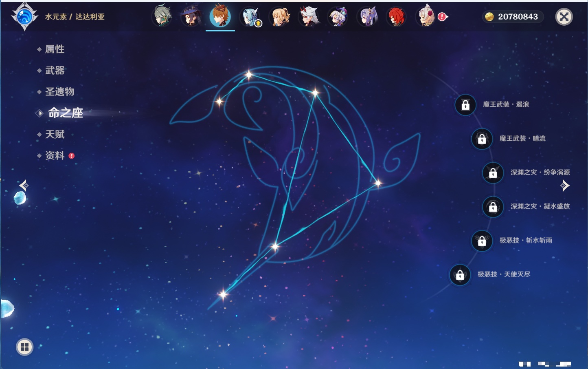588x369 pixels.
Task: Open the 资料 profile tab
Action: pyautogui.click(x=55, y=156)
